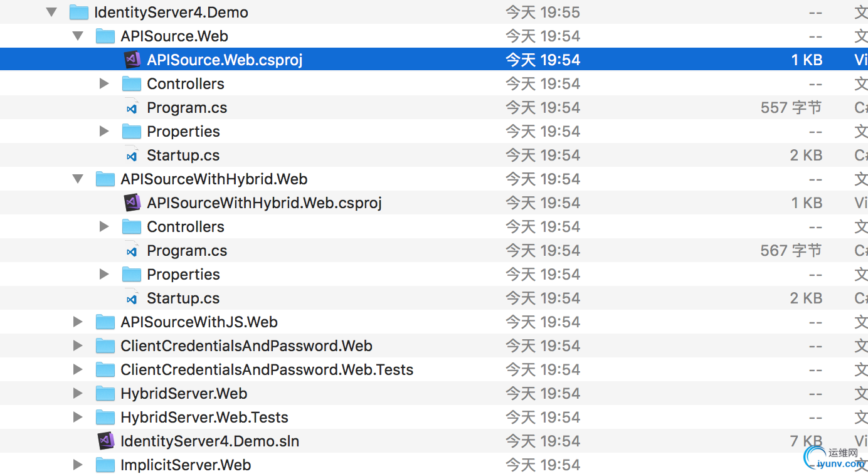Select Program.cs name in 567 字节 row
The width and height of the screenshot is (868, 474).
pyautogui.click(x=187, y=251)
